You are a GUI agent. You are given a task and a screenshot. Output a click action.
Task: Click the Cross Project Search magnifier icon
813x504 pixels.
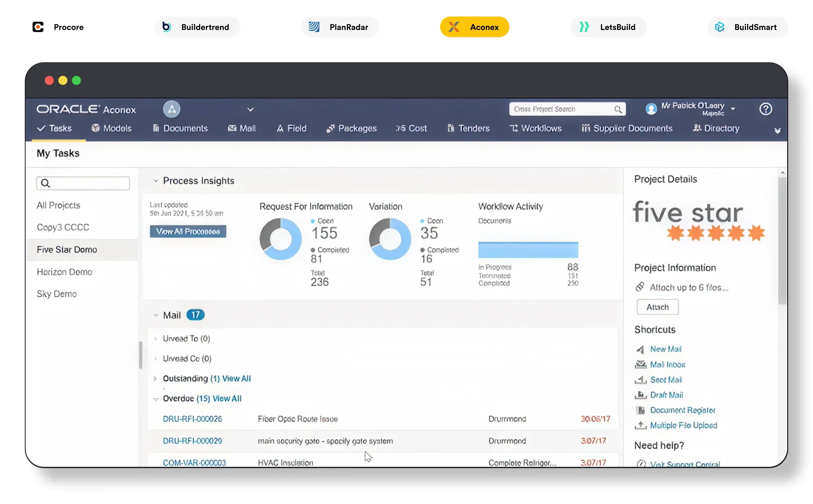coord(618,109)
